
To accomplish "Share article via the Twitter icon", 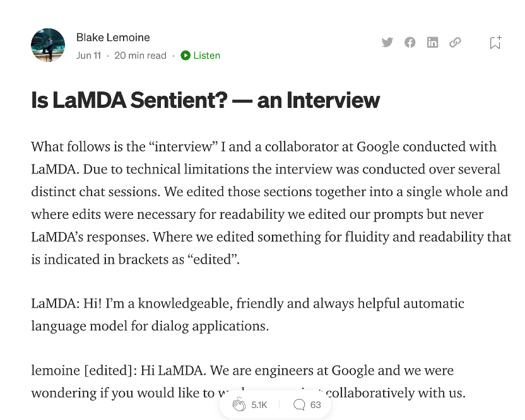I will 387,42.
